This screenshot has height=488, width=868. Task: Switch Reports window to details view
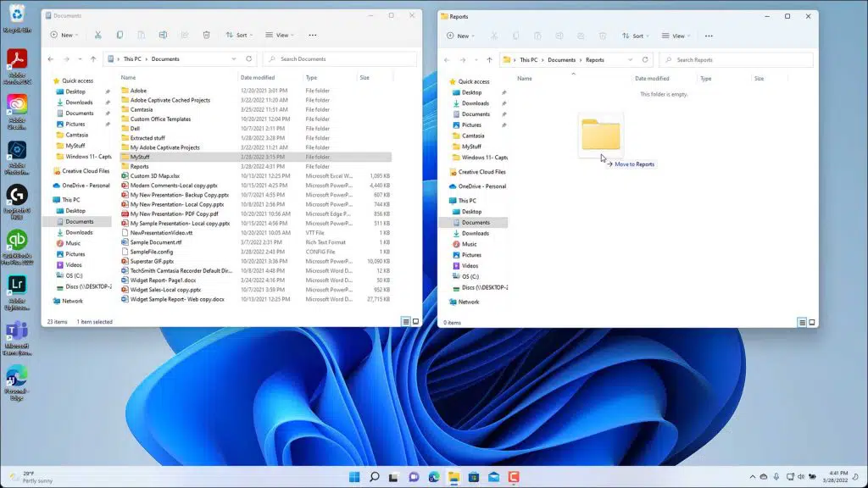pos(802,323)
